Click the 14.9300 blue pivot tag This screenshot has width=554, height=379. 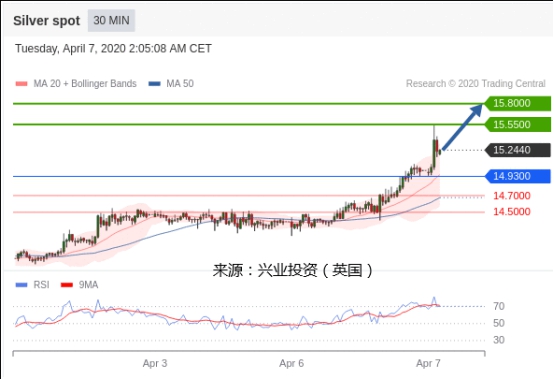[518, 176]
